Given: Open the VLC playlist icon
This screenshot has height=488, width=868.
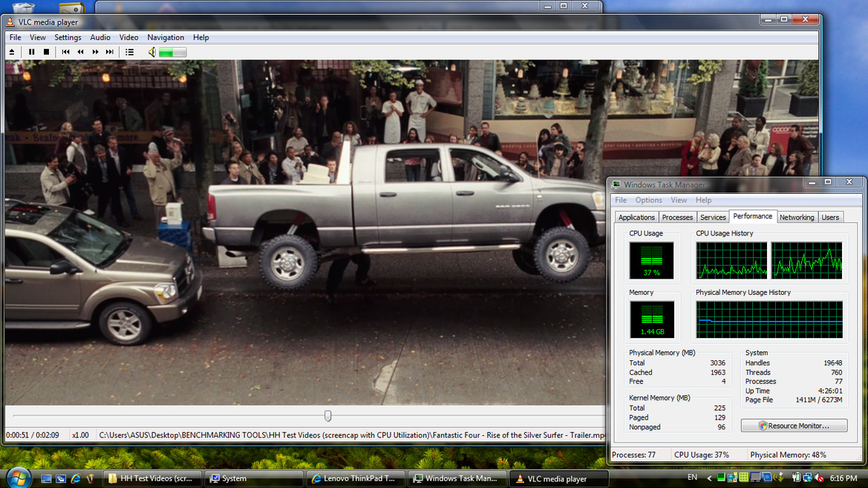Looking at the screenshot, I should pos(129,52).
